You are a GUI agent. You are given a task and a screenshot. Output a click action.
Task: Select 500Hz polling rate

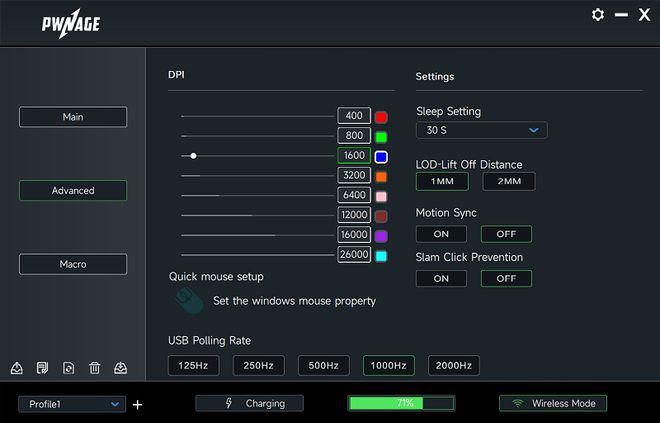click(x=324, y=365)
